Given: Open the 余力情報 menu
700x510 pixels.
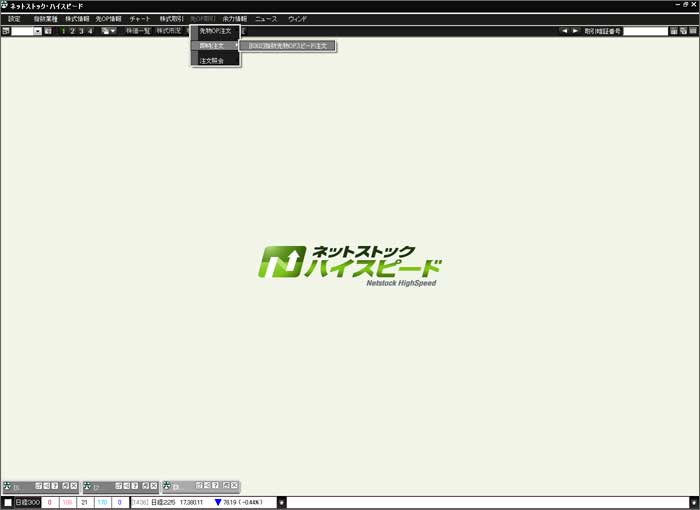Looking at the screenshot, I should click(x=235, y=19).
